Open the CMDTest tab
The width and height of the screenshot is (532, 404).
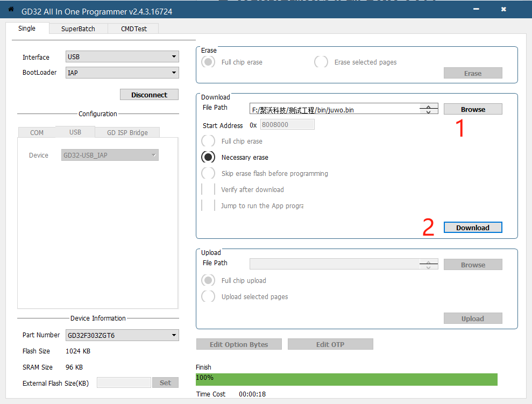click(134, 29)
